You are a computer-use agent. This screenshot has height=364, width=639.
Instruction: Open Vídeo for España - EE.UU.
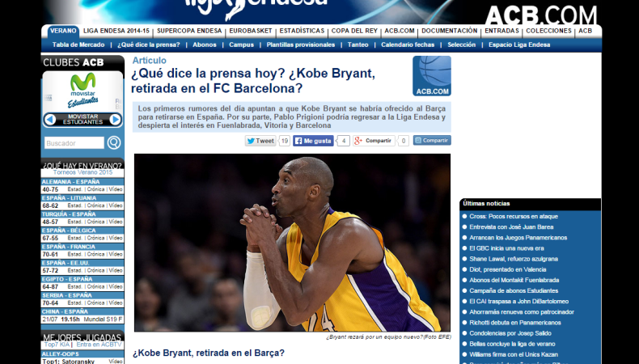point(116,271)
